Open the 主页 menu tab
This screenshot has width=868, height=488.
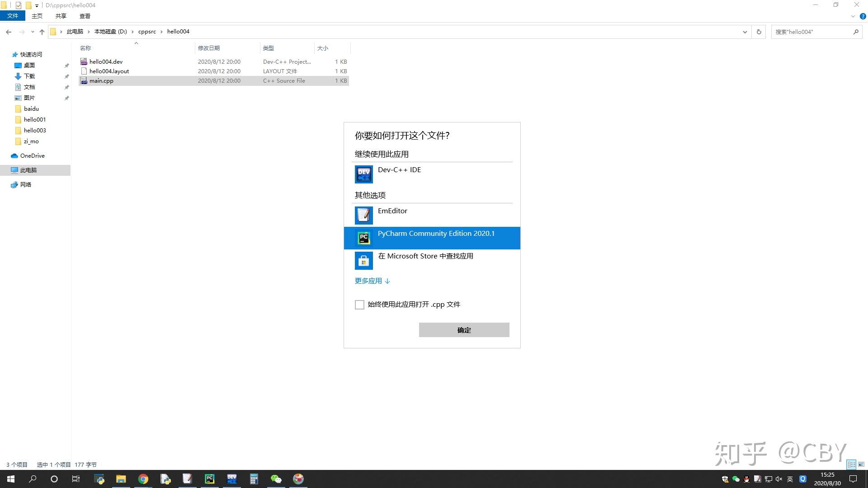36,16
